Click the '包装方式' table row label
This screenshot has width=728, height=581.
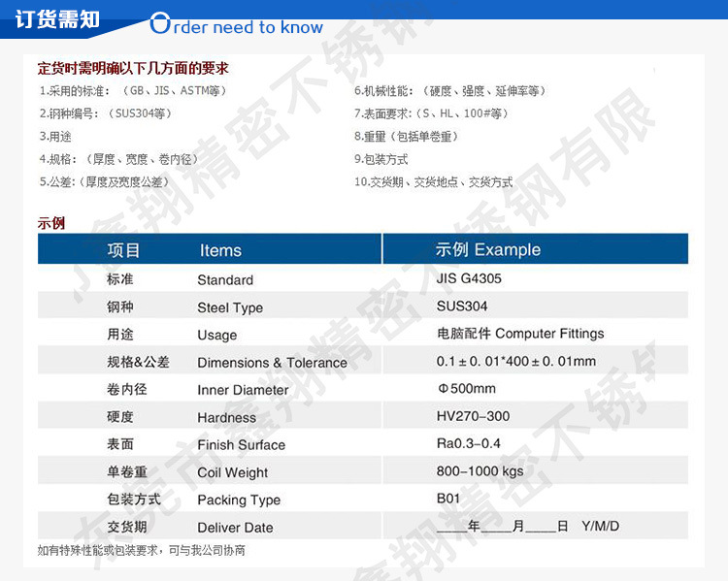134,500
